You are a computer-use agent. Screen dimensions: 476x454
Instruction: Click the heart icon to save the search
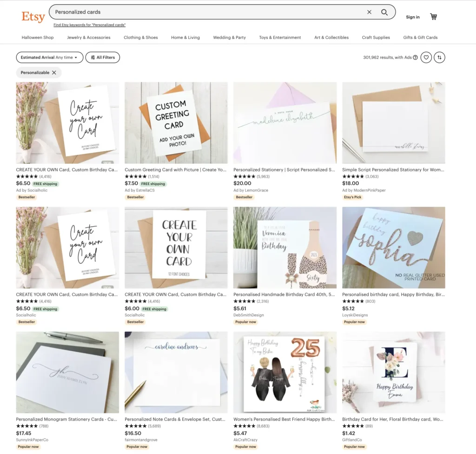coord(426,57)
